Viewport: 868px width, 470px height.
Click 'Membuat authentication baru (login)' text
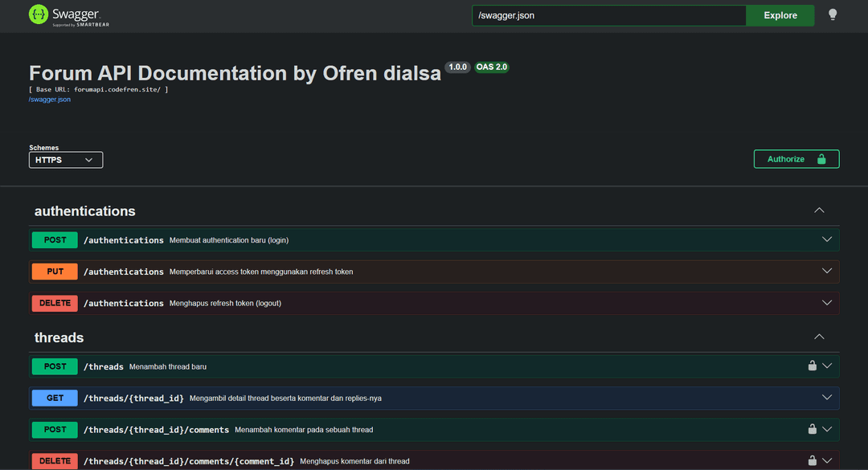coord(228,240)
